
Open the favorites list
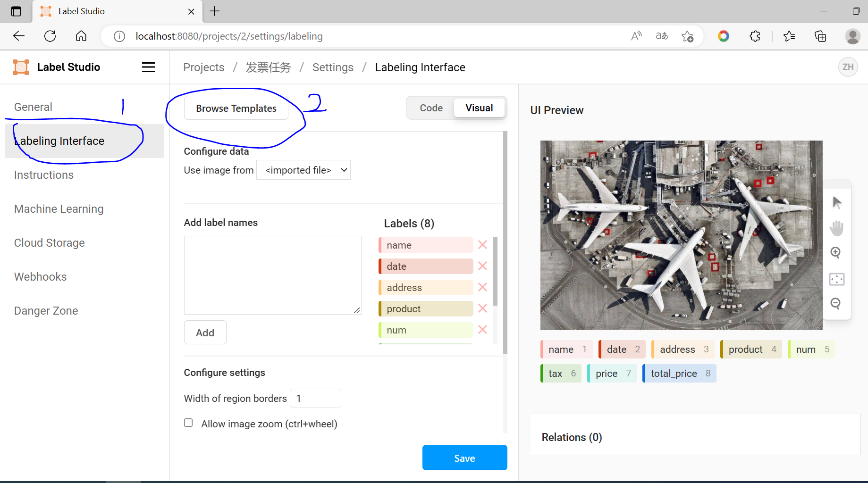click(789, 36)
